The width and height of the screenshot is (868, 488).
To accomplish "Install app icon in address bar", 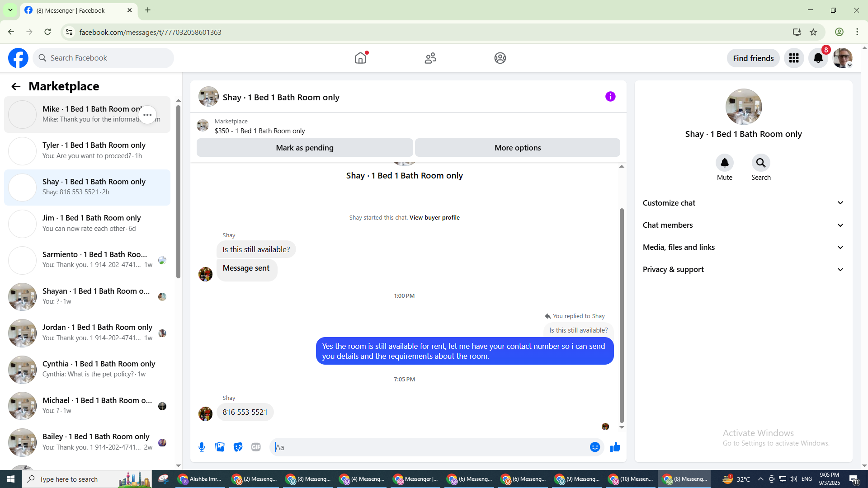I will click(797, 32).
